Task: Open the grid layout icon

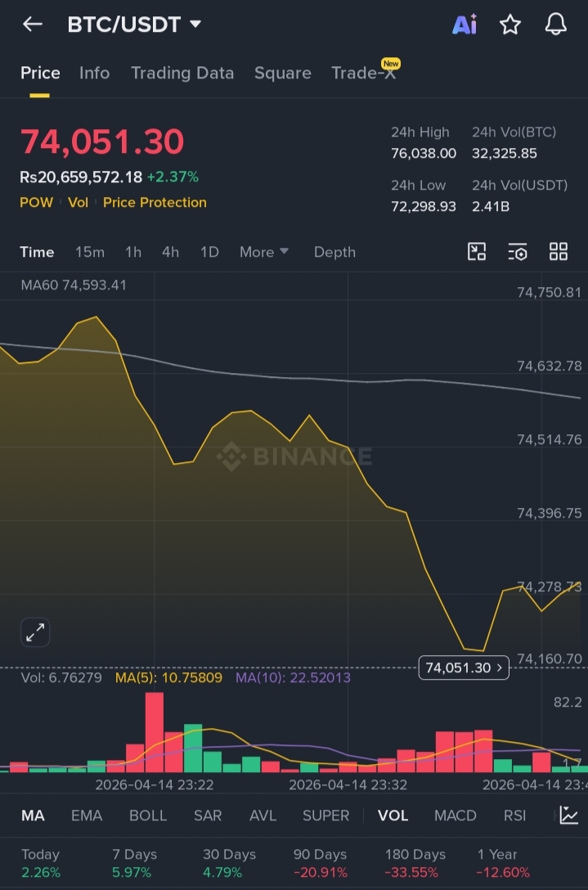Action: tap(559, 251)
